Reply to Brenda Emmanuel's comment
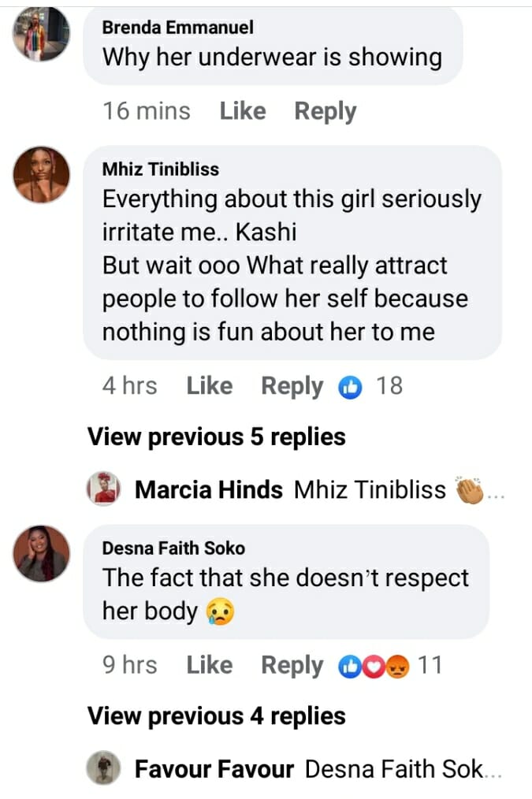The image size is (532, 799). (325, 111)
